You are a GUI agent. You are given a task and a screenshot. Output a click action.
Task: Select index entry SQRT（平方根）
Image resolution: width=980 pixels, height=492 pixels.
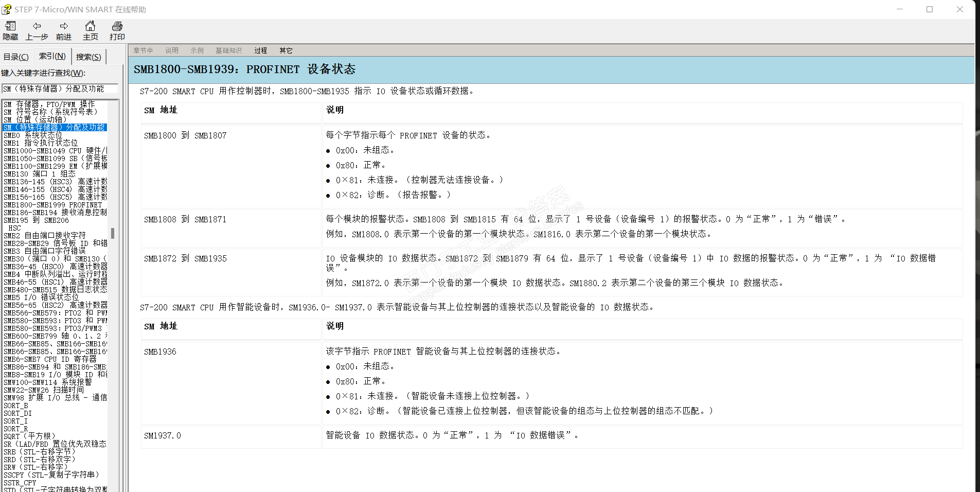click(x=29, y=436)
